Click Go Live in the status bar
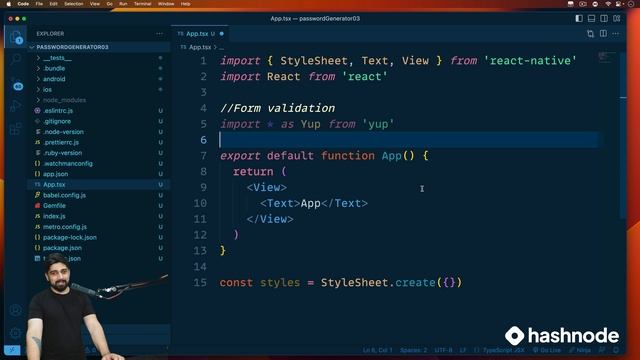Image resolution: width=640 pixels, height=360 pixels. coord(547,350)
